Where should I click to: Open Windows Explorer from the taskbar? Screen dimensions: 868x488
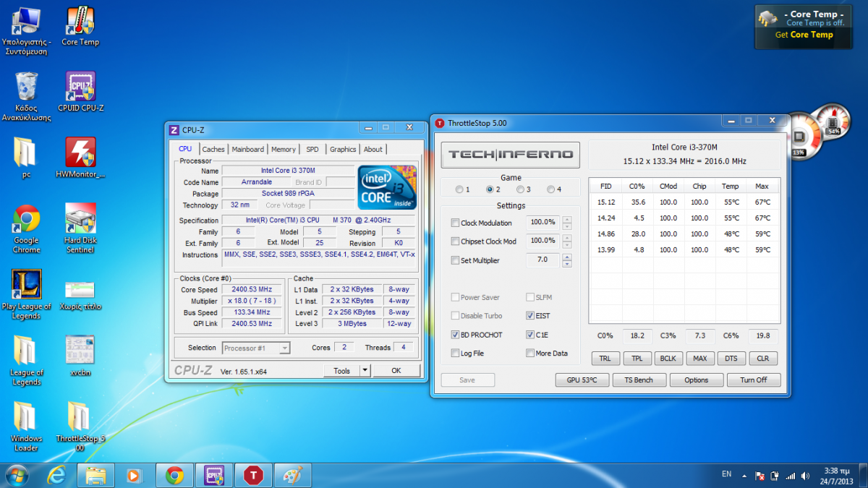(x=96, y=475)
